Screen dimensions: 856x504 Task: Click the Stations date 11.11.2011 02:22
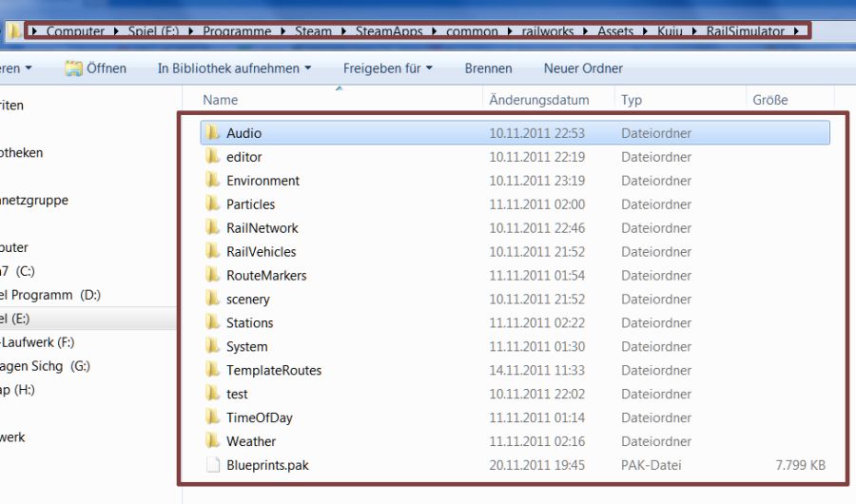[x=536, y=322]
